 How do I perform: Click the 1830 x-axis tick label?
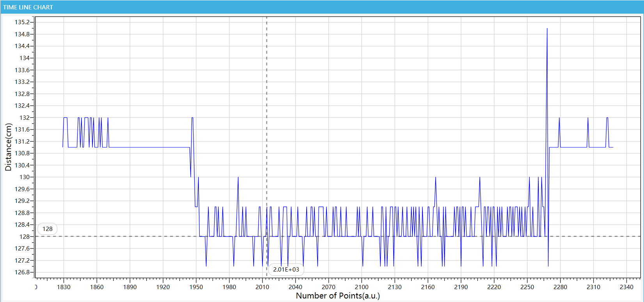tap(64, 287)
